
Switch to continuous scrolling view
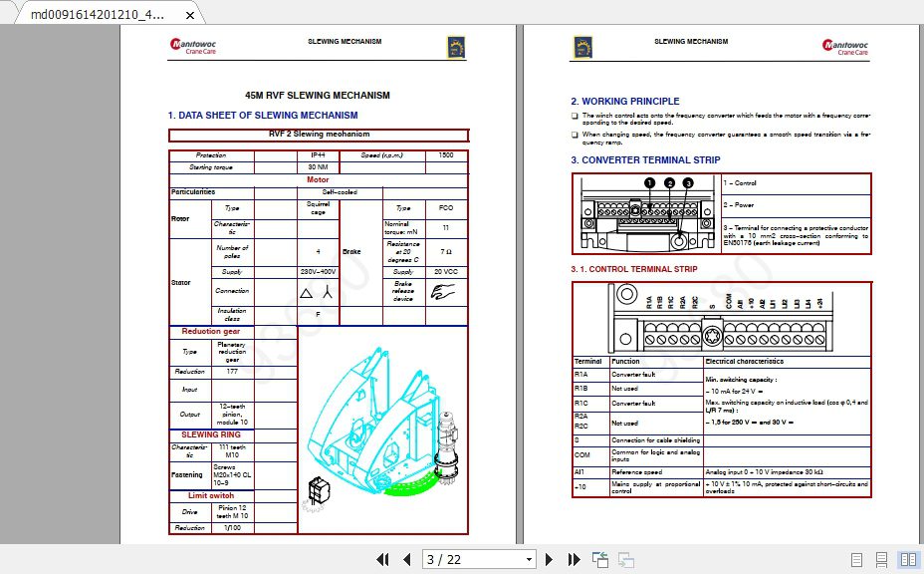(x=881, y=559)
